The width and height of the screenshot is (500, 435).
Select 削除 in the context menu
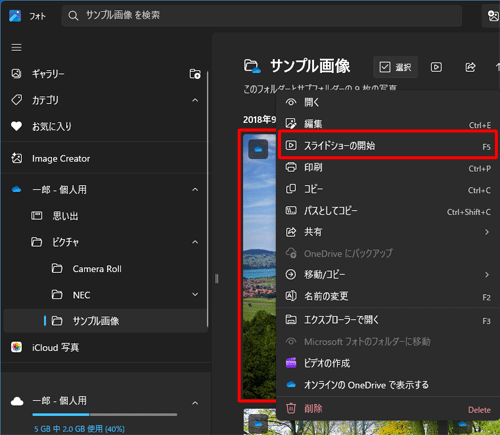coord(387,408)
